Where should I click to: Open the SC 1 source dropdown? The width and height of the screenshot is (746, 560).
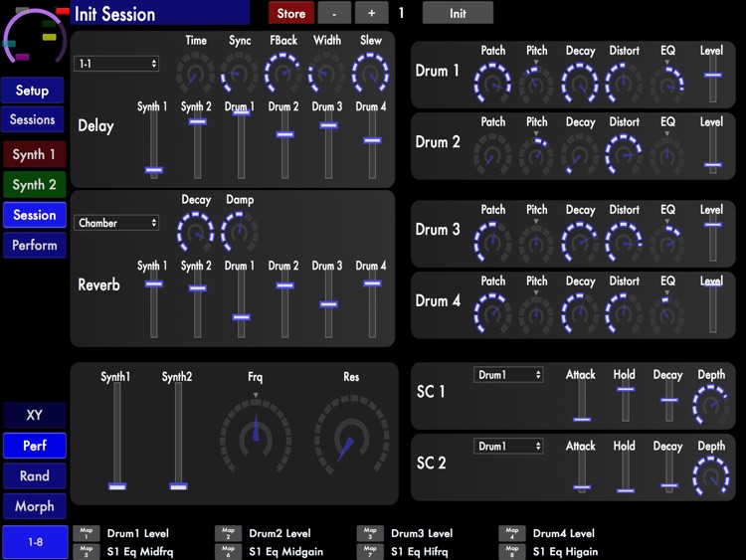[508, 375]
